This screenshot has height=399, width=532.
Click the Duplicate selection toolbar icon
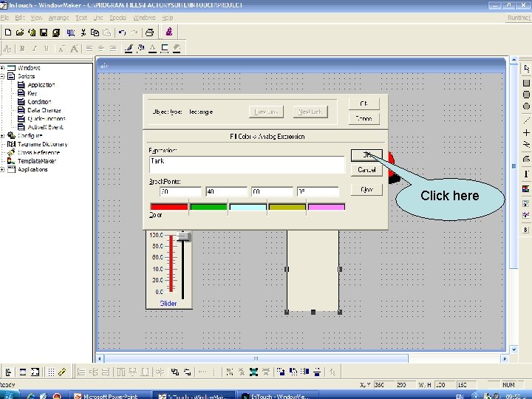point(71,33)
